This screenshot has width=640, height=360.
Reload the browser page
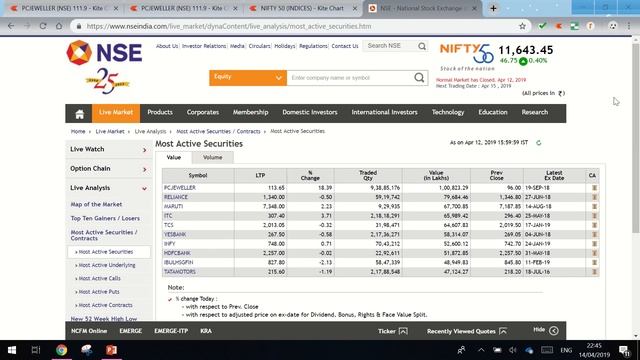[x=43, y=26]
